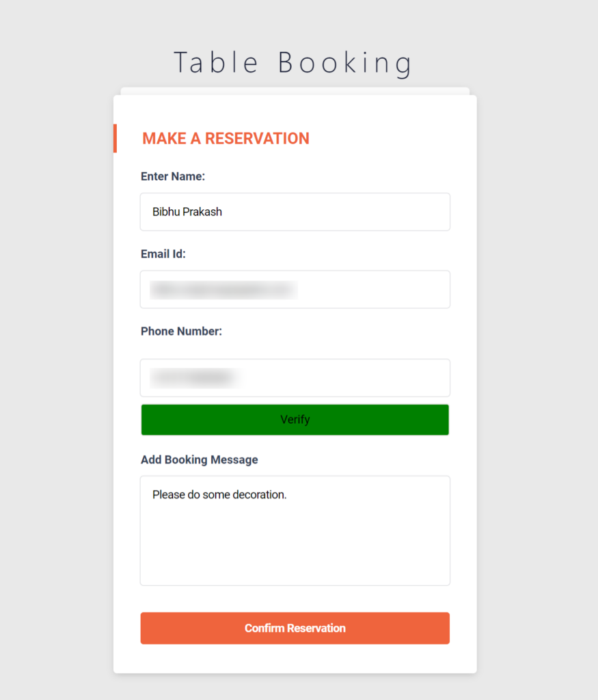Click the Email Id label
598x700 pixels.
click(x=163, y=254)
